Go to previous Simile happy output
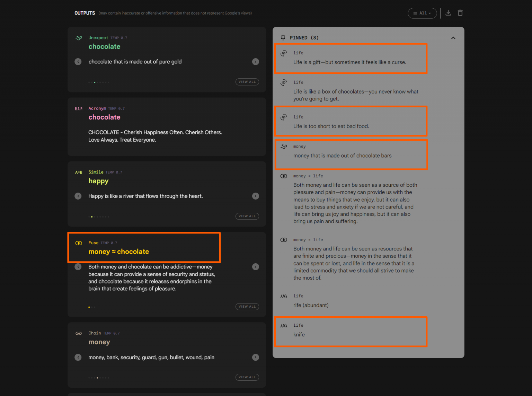 click(78, 196)
